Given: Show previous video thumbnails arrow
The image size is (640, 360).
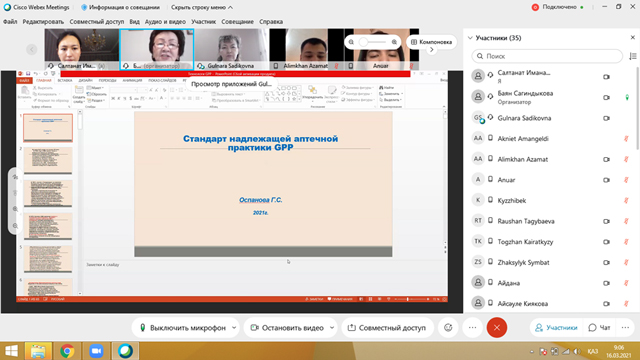Looking at the screenshot, I should pyautogui.click(x=31, y=49).
